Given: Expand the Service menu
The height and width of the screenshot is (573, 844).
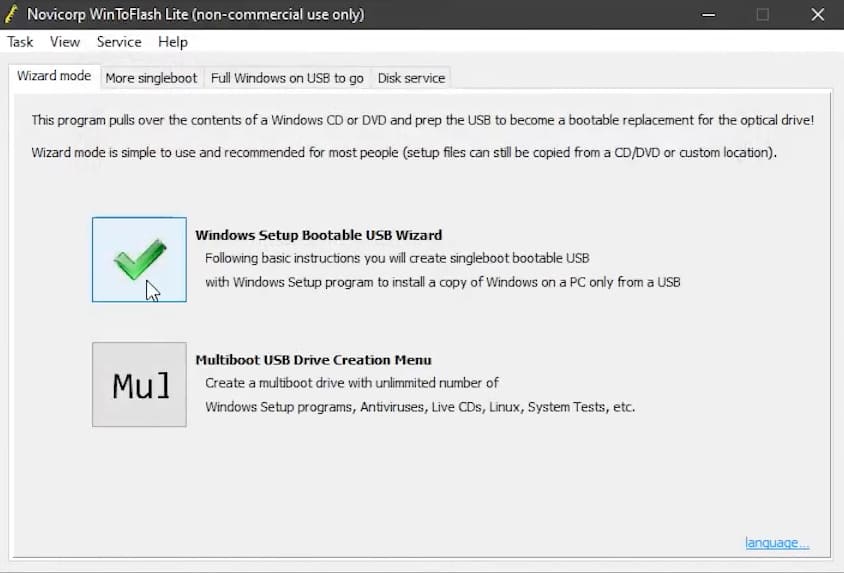Looking at the screenshot, I should pyautogui.click(x=119, y=42).
